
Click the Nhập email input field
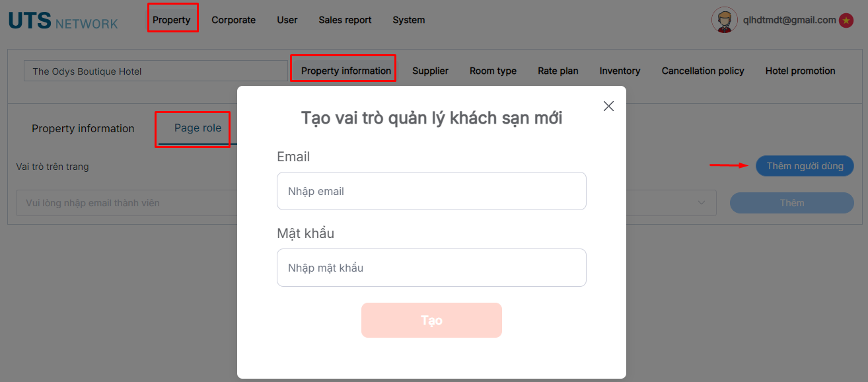431,191
